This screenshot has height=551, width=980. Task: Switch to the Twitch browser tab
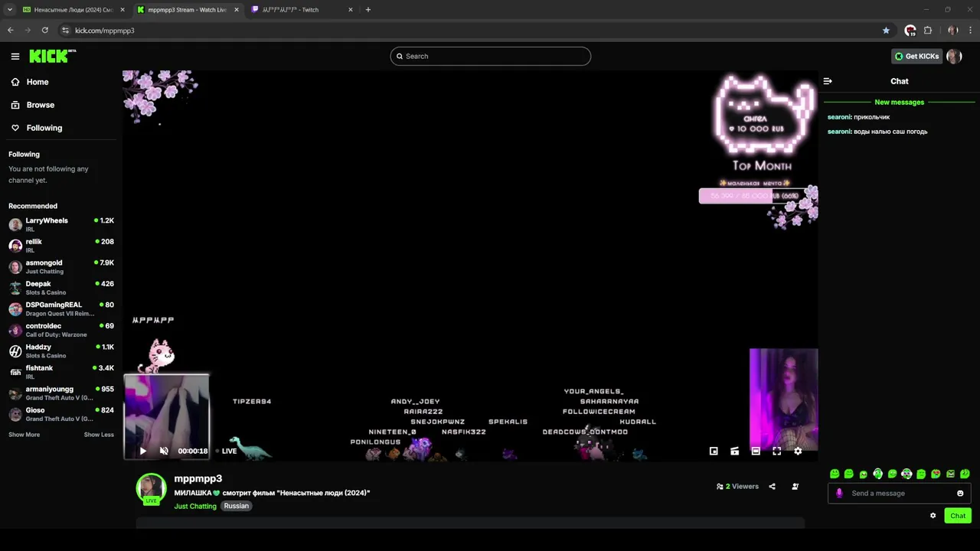tap(302, 10)
